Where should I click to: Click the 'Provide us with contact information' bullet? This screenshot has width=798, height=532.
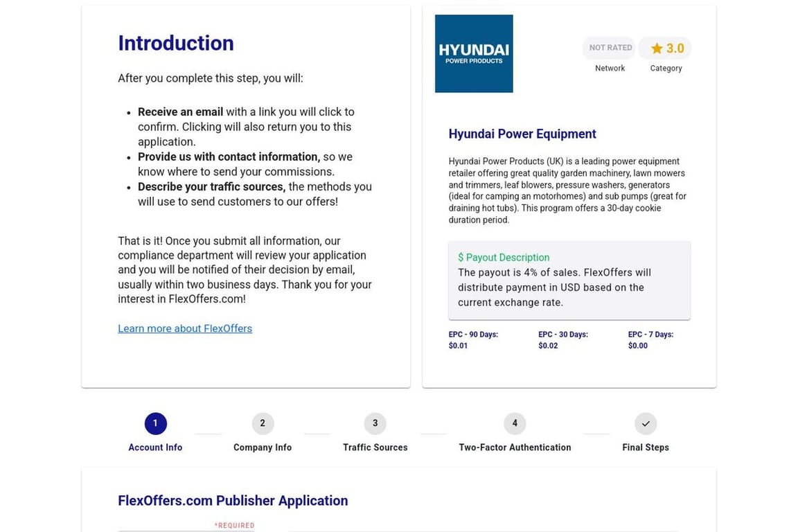[x=229, y=157]
